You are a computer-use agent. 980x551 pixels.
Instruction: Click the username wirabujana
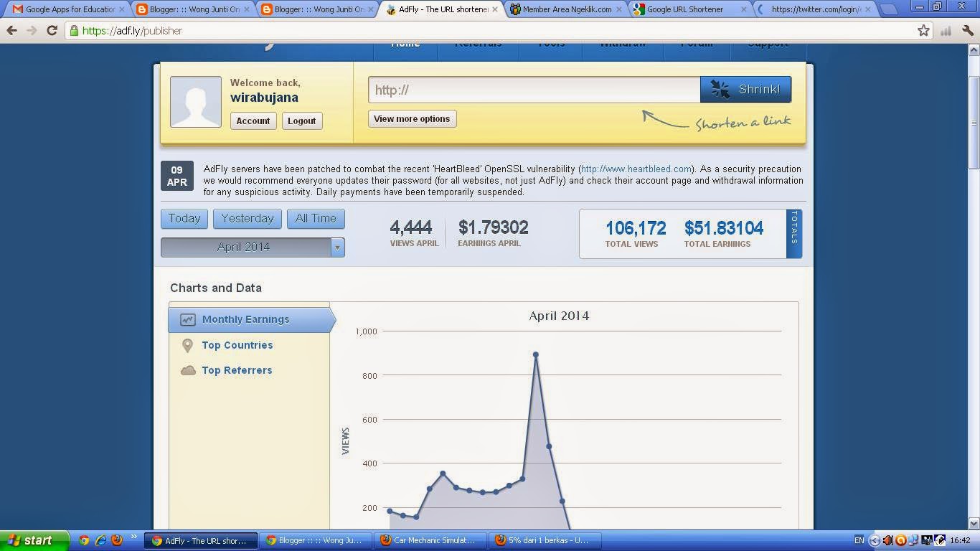tap(264, 98)
